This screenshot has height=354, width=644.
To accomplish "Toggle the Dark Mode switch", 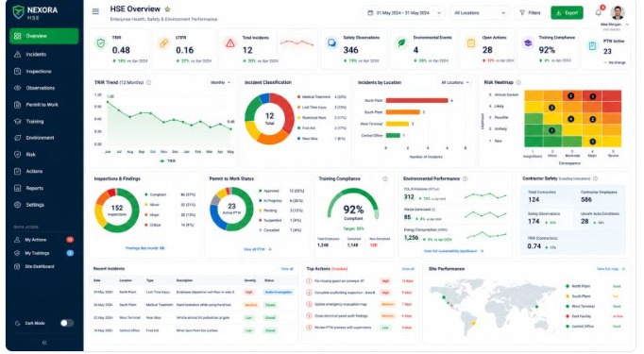I will coord(67,323).
